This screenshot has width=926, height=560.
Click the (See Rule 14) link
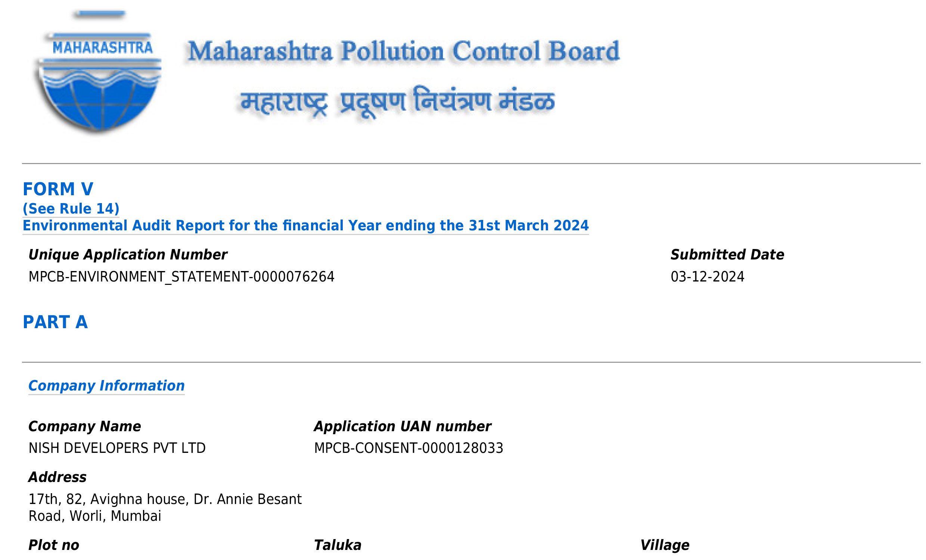click(71, 209)
